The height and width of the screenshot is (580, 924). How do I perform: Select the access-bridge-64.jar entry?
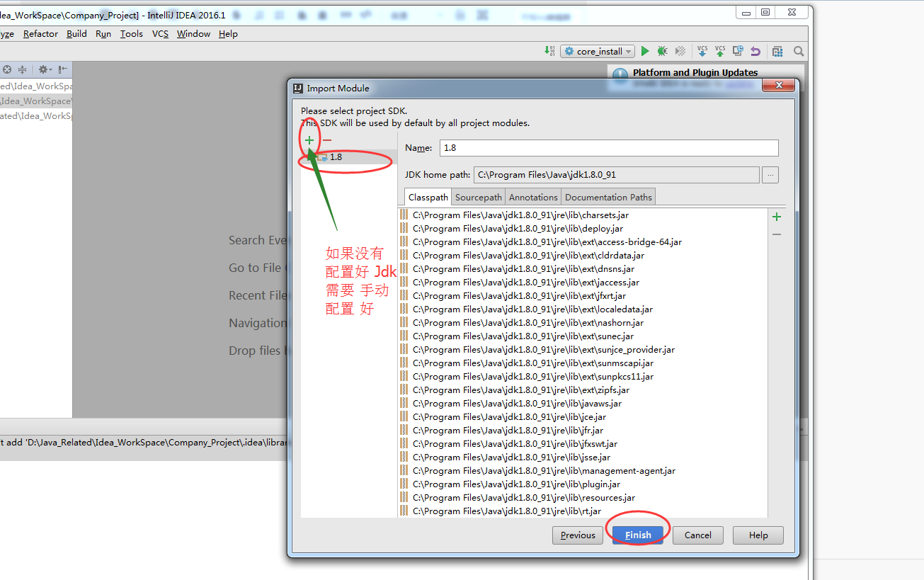[x=583, y=241]
